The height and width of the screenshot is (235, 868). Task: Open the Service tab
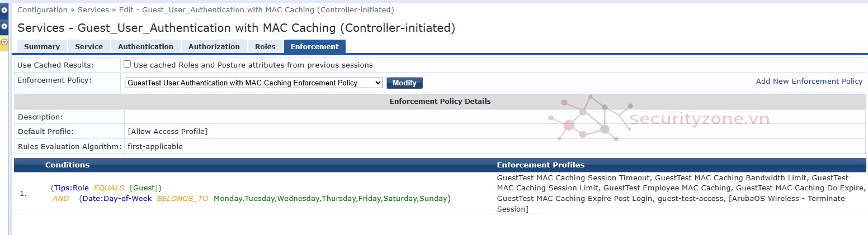[89, 47]
